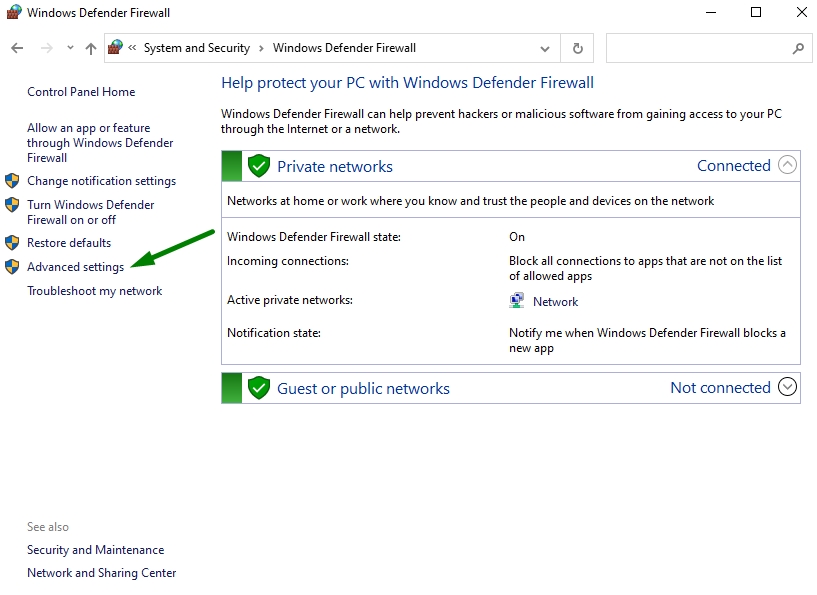The height and width of the screenshot is (595, 817).
Task: Click the refresh icon in address bar
Action: [577, 48]
